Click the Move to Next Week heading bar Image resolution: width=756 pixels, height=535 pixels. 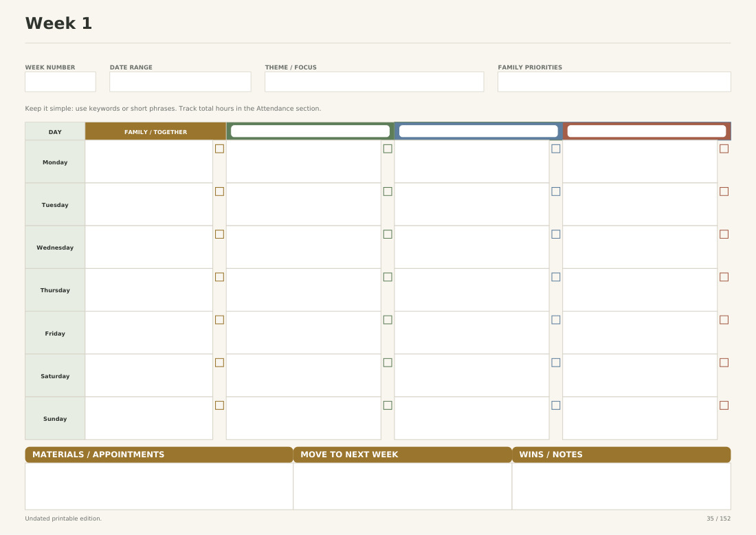click(403, 455)
